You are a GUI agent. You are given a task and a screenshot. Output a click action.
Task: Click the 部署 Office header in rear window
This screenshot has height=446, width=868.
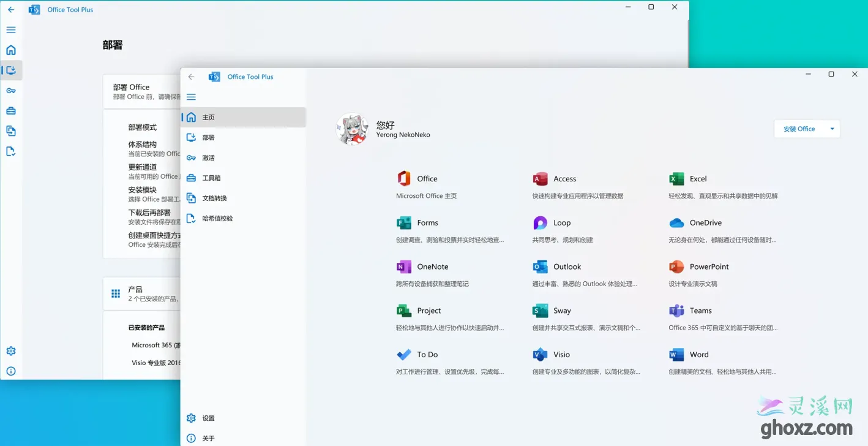coord(142,91)
